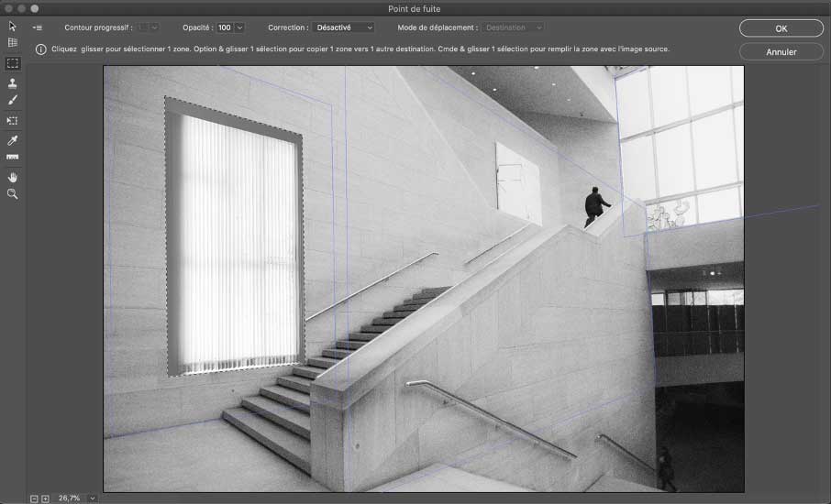Image resolution: width=831 pixels, height=504 pixels.
Task: Select the Zoom magnifier tool
Action: coord(12,194)
